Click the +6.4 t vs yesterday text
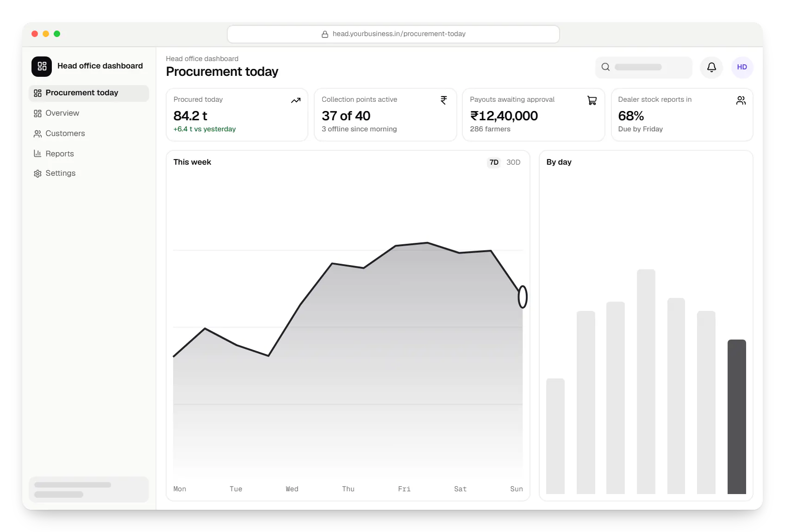785x532 pixels. 205,129
